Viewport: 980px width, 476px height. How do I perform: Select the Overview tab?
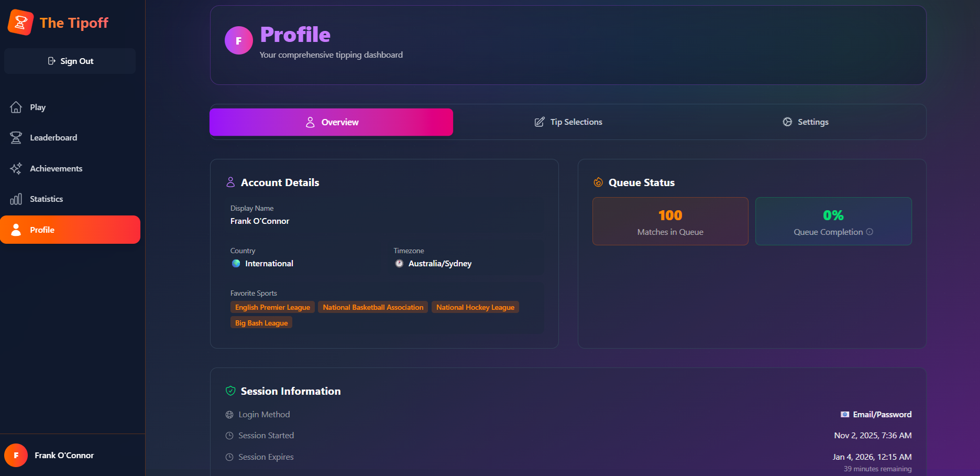pyautogui.click(x=332, y=122)
